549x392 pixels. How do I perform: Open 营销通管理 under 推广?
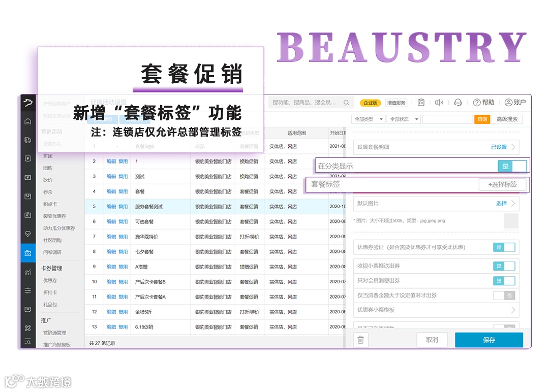click(x=54, y=333)
